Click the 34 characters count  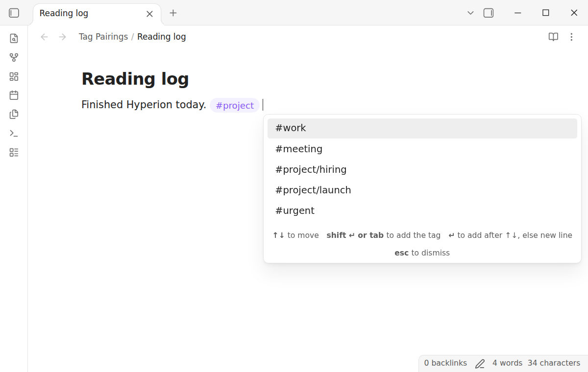[x=554, y=363]
